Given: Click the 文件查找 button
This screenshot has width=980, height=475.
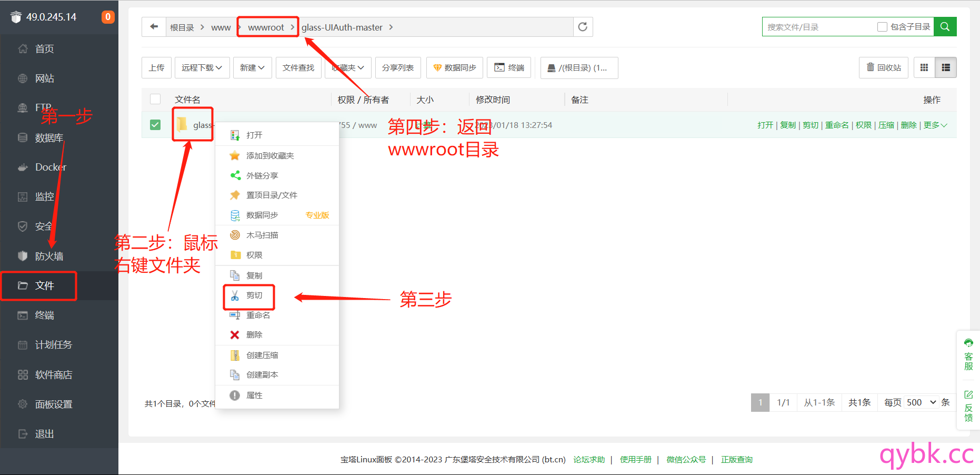Looking at the screenshot, I should (x=298, y=67).
